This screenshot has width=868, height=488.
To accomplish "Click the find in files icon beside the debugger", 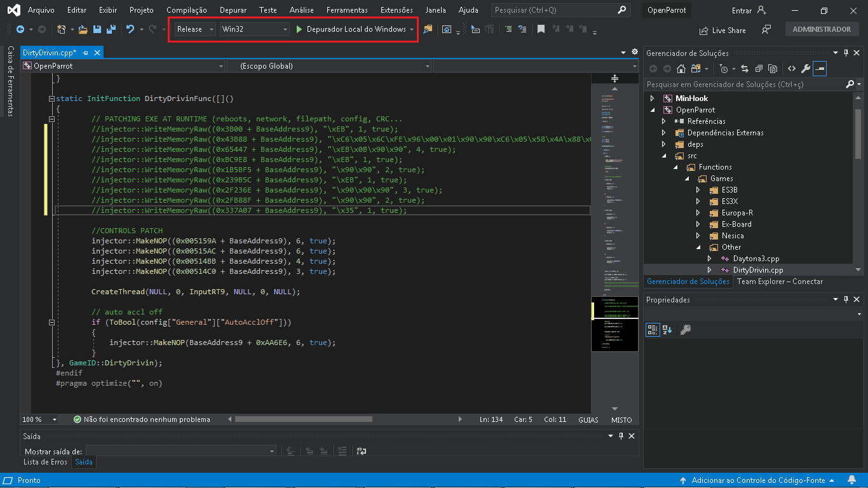I will point(428,29).
